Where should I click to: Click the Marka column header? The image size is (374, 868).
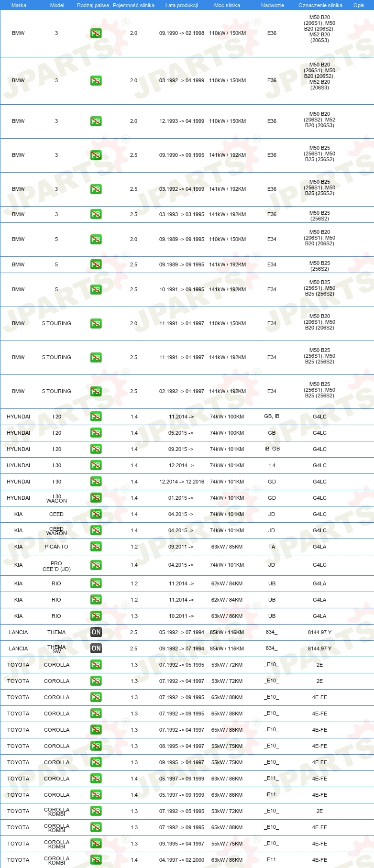click(x=19, y=5)
